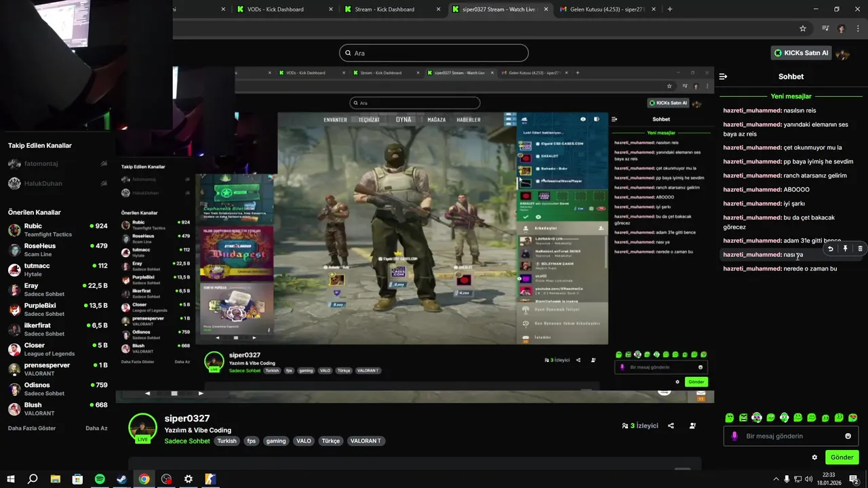Open the Windows Start menu
This screenshot has width=868, height=488.
tap(11, 479)
